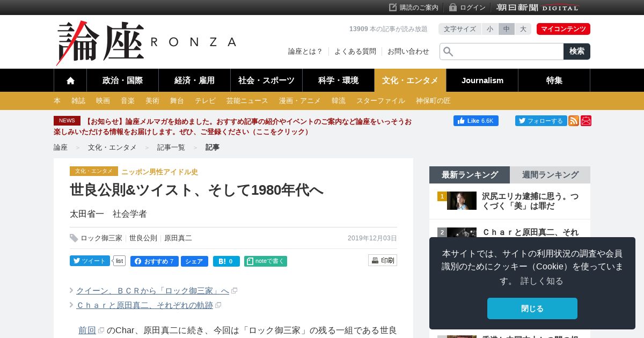Click the ニッポン男性アイドル史 series link

(x=160, y=172)
